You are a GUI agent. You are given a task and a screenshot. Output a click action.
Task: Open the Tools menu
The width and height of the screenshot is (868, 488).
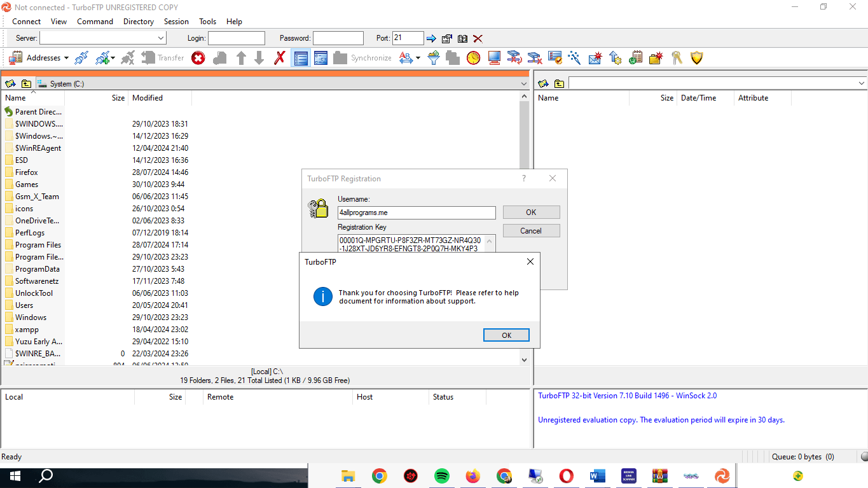tap(208, 21)
